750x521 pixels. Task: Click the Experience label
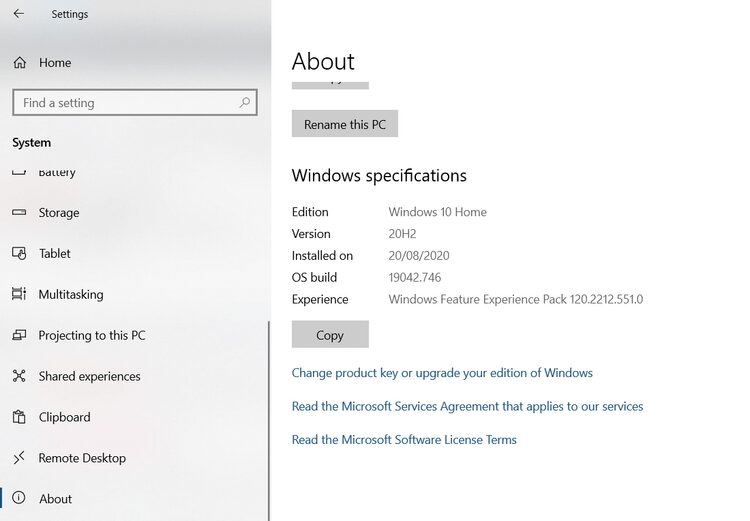[320, 299]
